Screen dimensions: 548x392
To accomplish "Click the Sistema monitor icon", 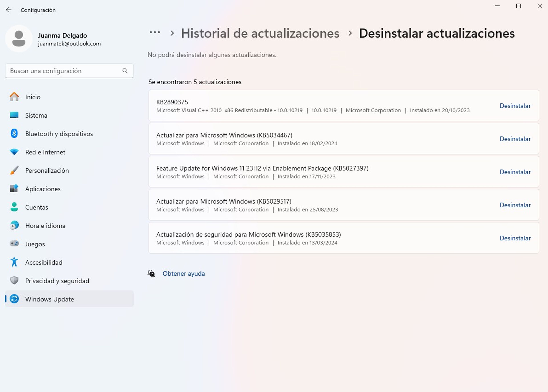I will tap(14, 115).
